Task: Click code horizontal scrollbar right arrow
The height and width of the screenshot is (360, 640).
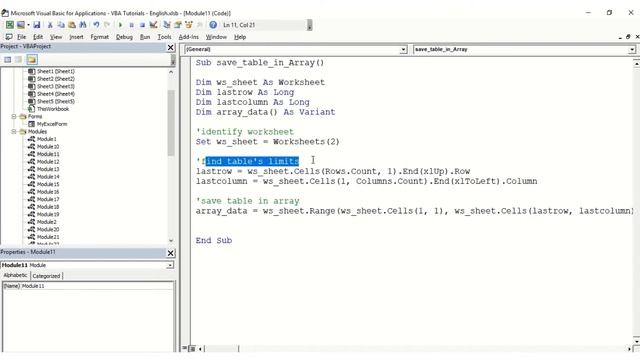Action: (x=629, y=349)
